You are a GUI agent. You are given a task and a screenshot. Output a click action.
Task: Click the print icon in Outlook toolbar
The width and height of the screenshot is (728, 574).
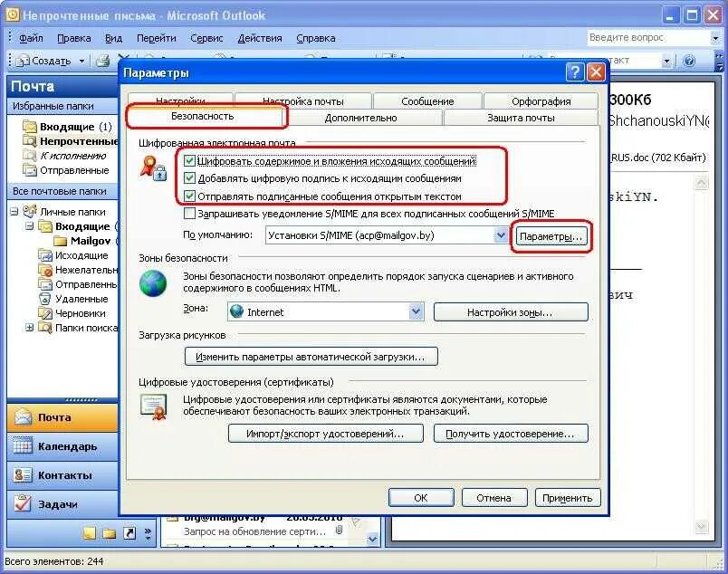click(102, 61)
